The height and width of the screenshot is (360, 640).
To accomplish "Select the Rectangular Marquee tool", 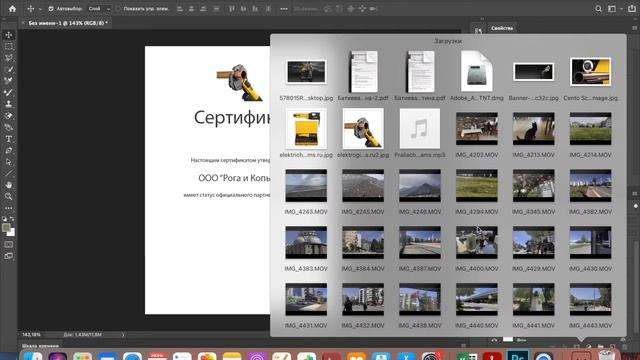I will (9, 47).
